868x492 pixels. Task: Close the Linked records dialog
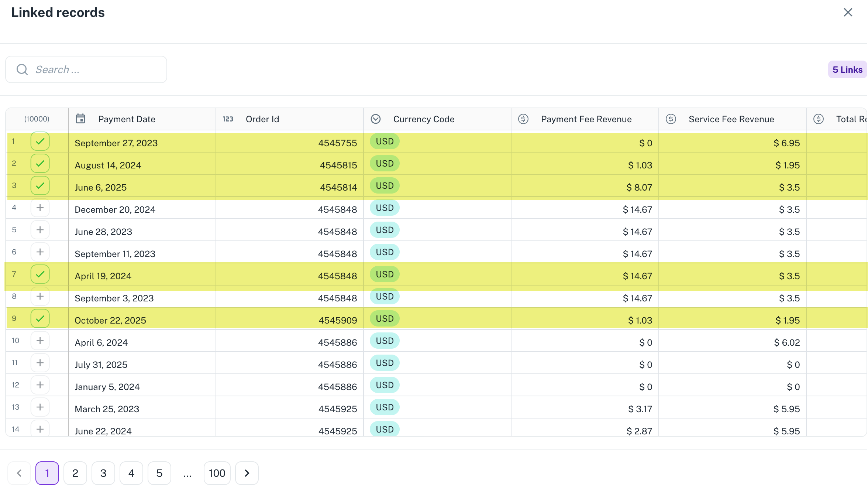point(848,12)
